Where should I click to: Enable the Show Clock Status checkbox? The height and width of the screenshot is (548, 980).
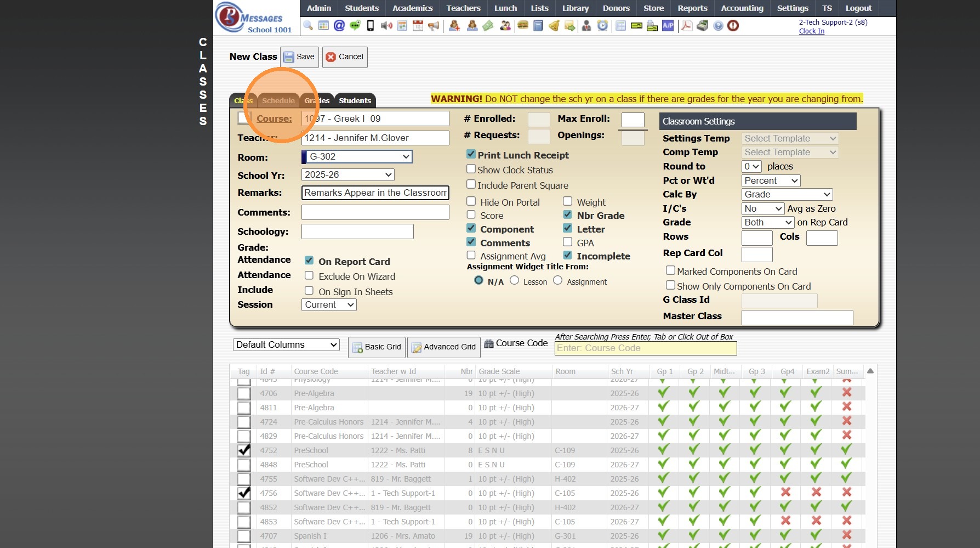[x=471, y=170]
